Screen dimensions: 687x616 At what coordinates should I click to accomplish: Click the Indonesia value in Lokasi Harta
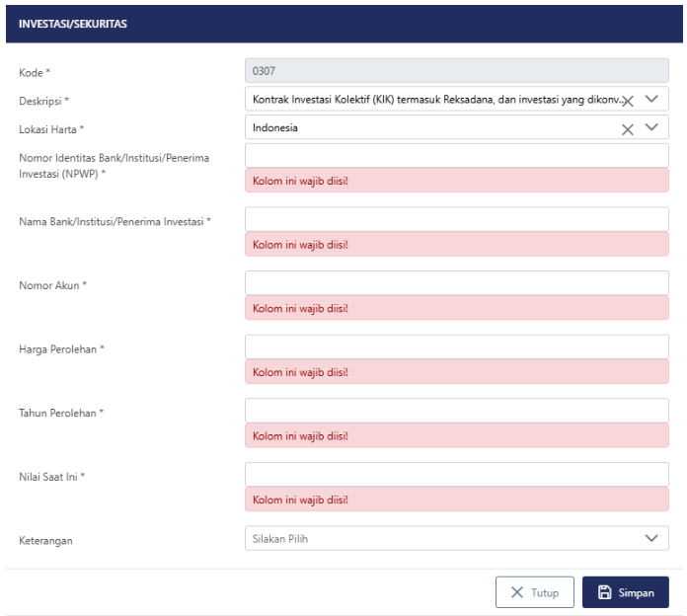tap(276, 127)
